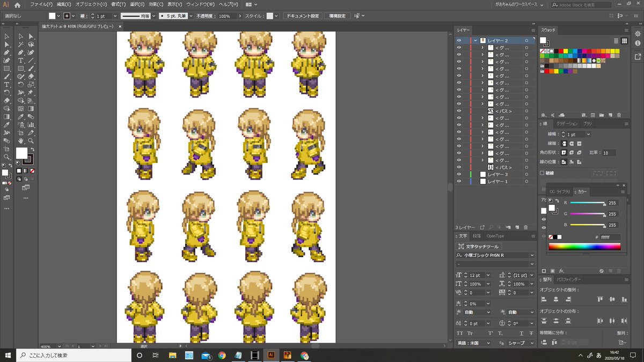Open leading (21 pt) dropdown
This screenshot has height=362, width=644.
(x=531, y=275)
